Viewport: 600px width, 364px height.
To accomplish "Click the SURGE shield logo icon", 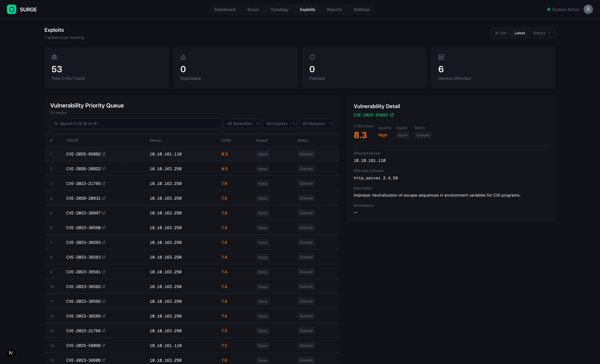I will [x=11, y=9].
